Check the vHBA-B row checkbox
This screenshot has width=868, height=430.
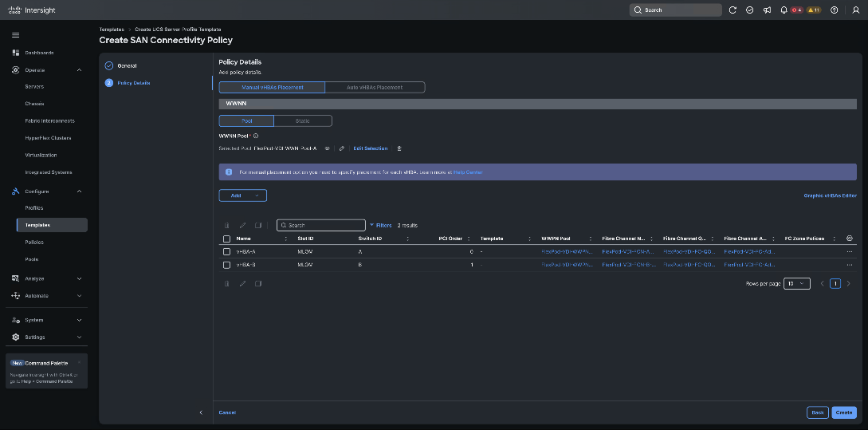coord(226,265)
